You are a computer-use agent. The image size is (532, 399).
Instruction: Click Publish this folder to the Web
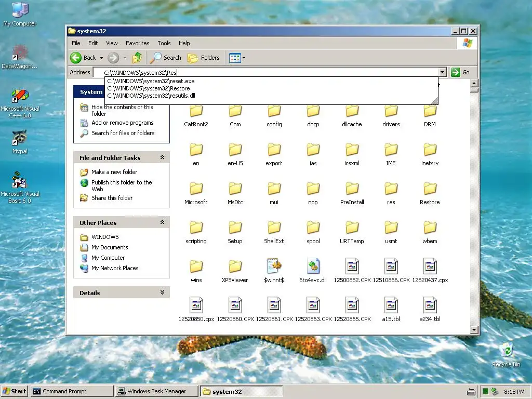pyautogui.click(x=122, y=185)
